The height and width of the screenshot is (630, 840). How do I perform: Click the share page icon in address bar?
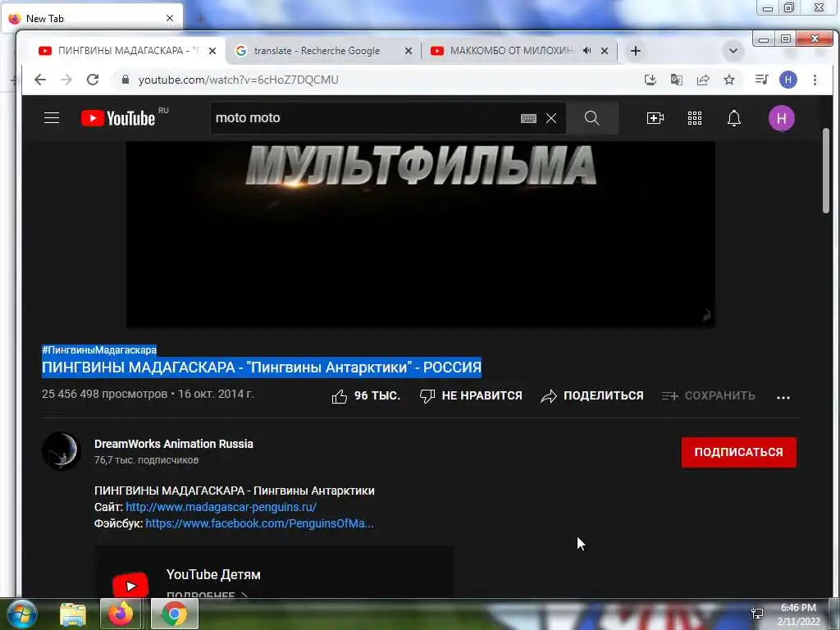click(703, 80)
